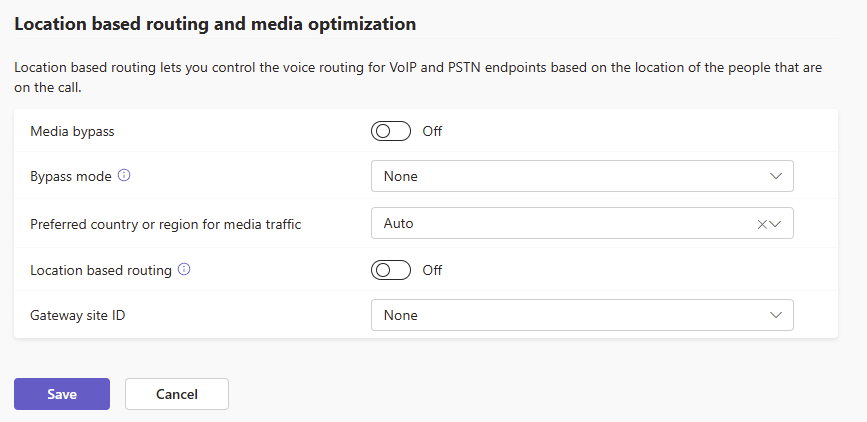Select the None value in Bypass mode
This screenshot has width=867, height=422.
(x=401, y=176)
